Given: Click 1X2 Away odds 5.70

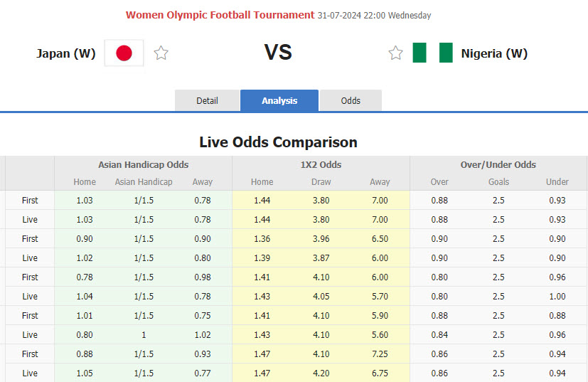Looking at the screenshot, I should pyautogui.click(x=380, y=296).
